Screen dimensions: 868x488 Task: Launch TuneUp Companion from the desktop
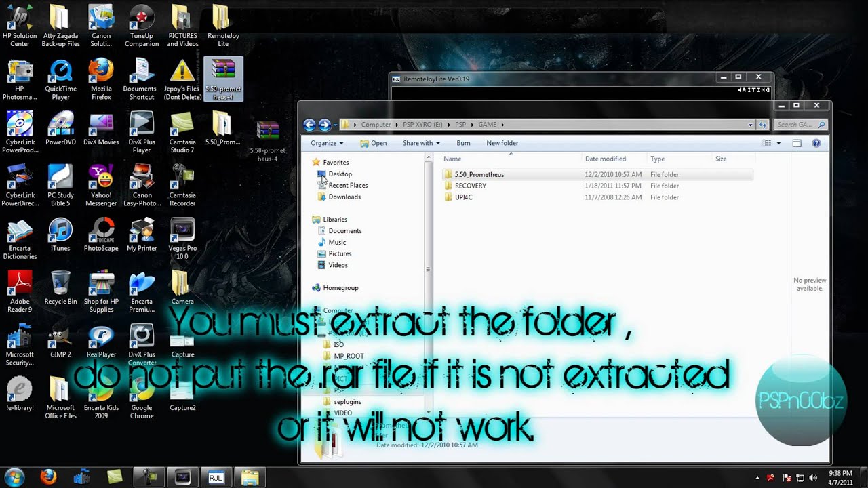(142, 26)
